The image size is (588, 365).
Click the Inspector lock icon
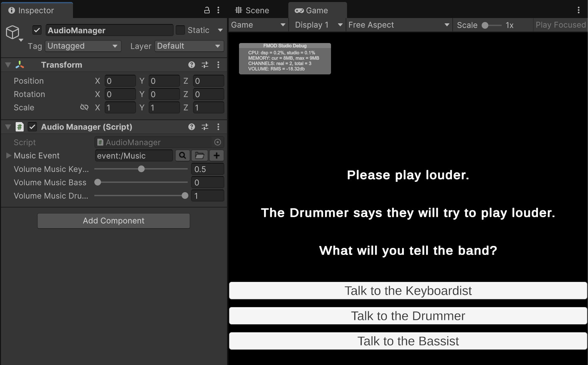coord(207,10)
